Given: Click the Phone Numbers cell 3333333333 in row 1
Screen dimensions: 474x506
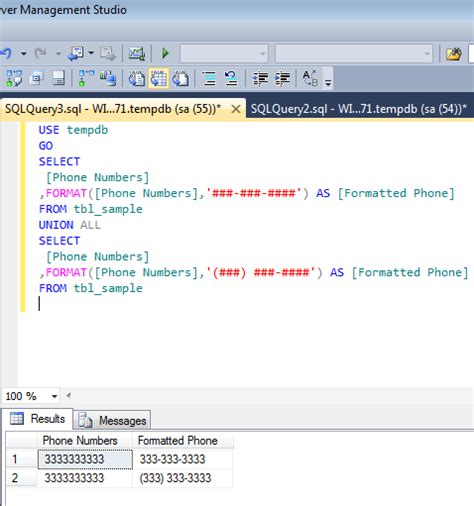Looking at the screenshot, I should coord(85,459).
